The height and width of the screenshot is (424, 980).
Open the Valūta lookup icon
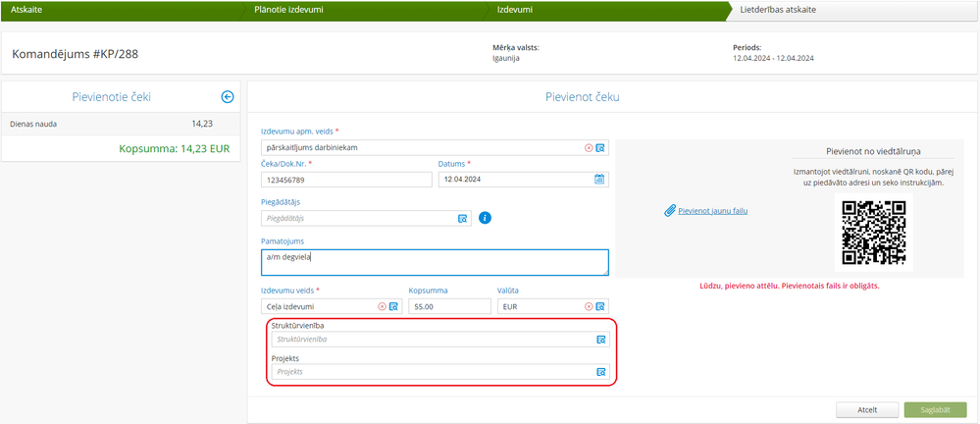600,306
